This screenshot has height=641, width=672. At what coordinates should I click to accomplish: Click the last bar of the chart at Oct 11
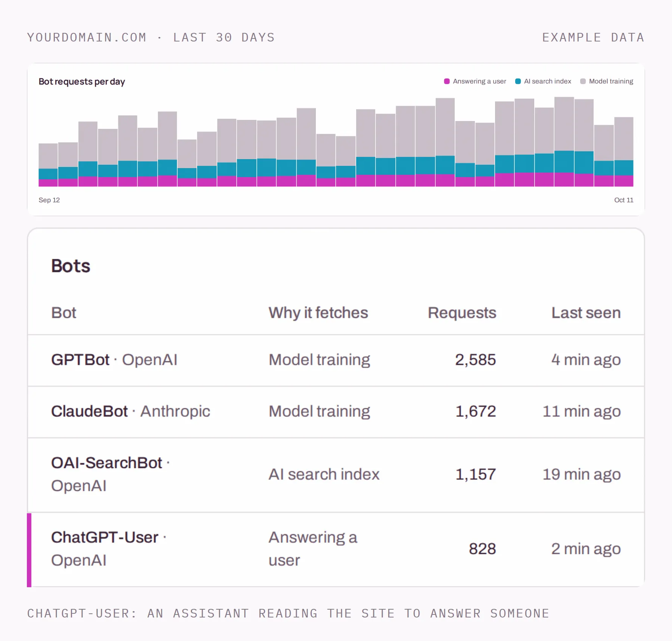point(623,152)
